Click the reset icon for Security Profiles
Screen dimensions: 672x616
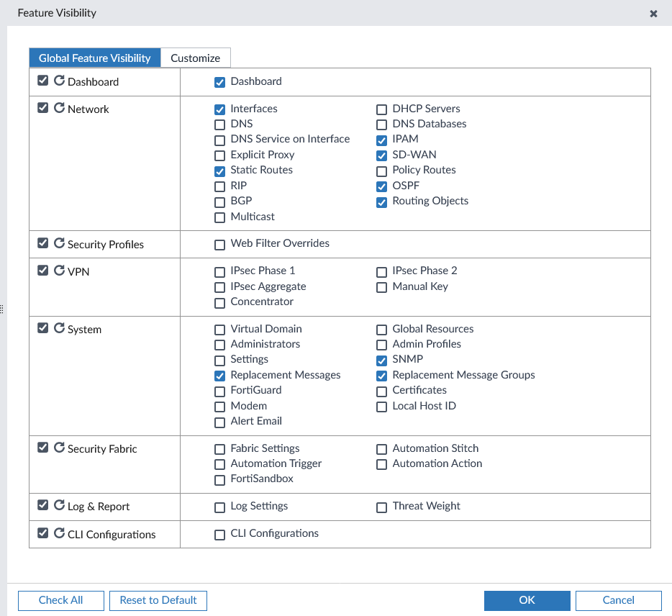point(59,243)
